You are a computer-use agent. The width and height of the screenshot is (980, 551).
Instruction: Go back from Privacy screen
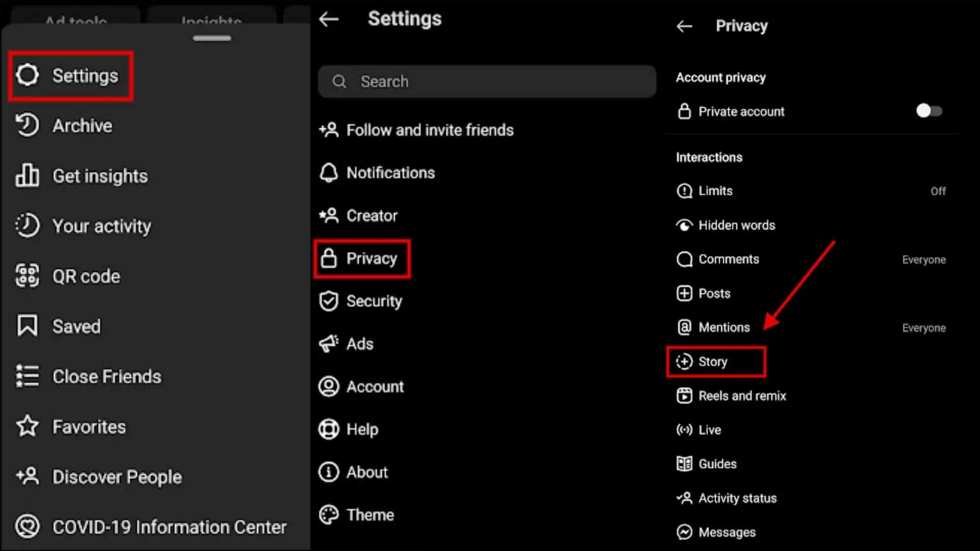pos(684,26)
